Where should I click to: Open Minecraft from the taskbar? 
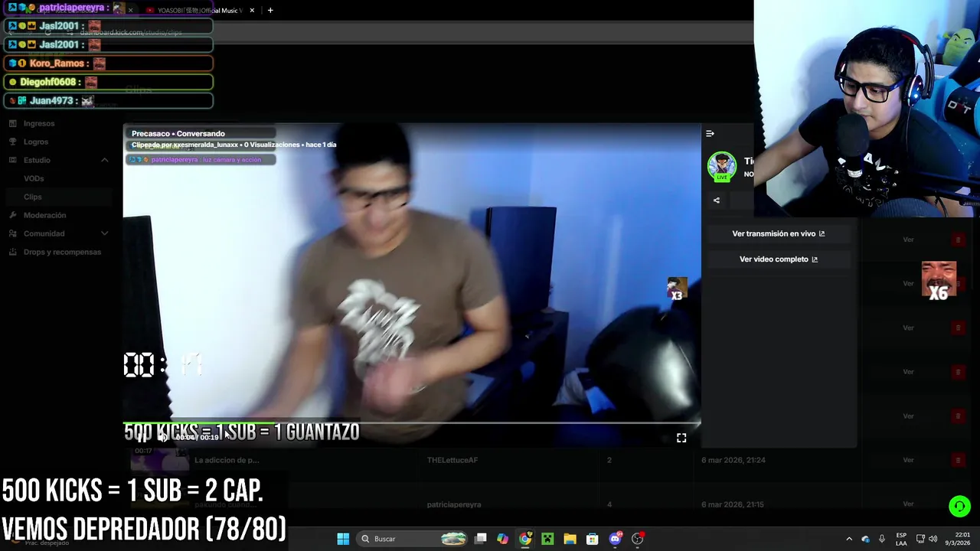click(x=547, y=539)
